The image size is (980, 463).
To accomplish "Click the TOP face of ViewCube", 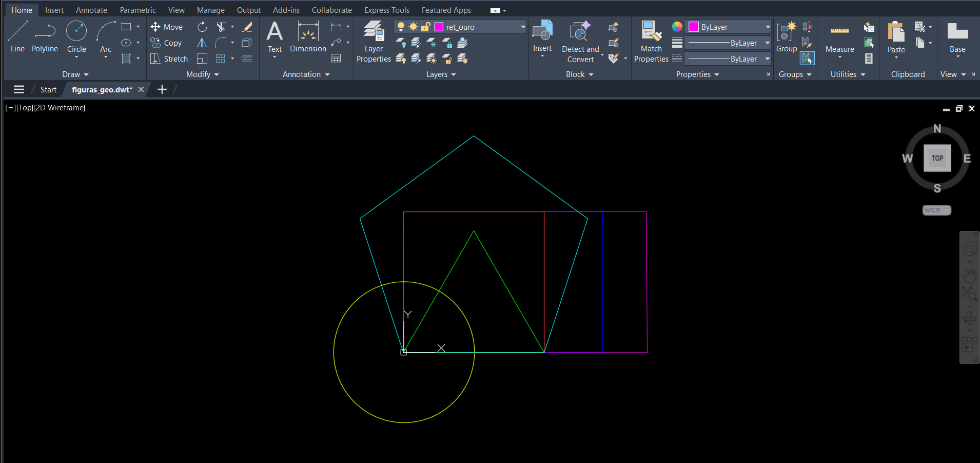I will tap(937, 158).
